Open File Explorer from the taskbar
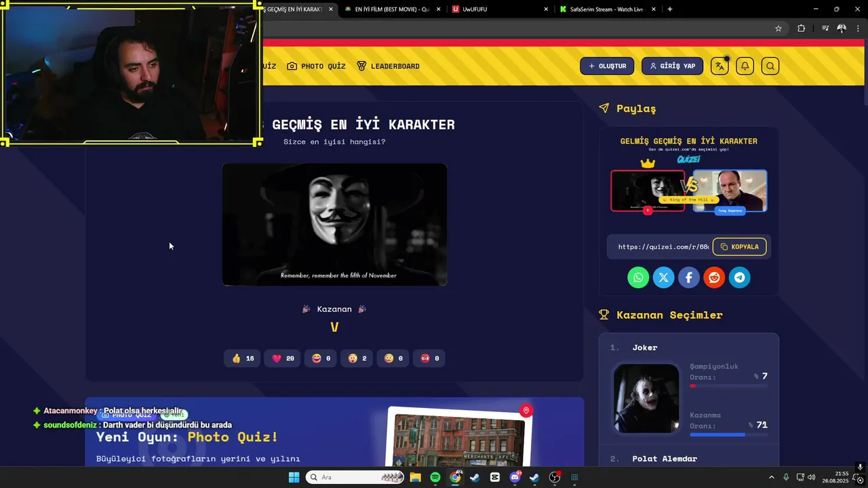868x488 pixels. [x=415, y=477]
